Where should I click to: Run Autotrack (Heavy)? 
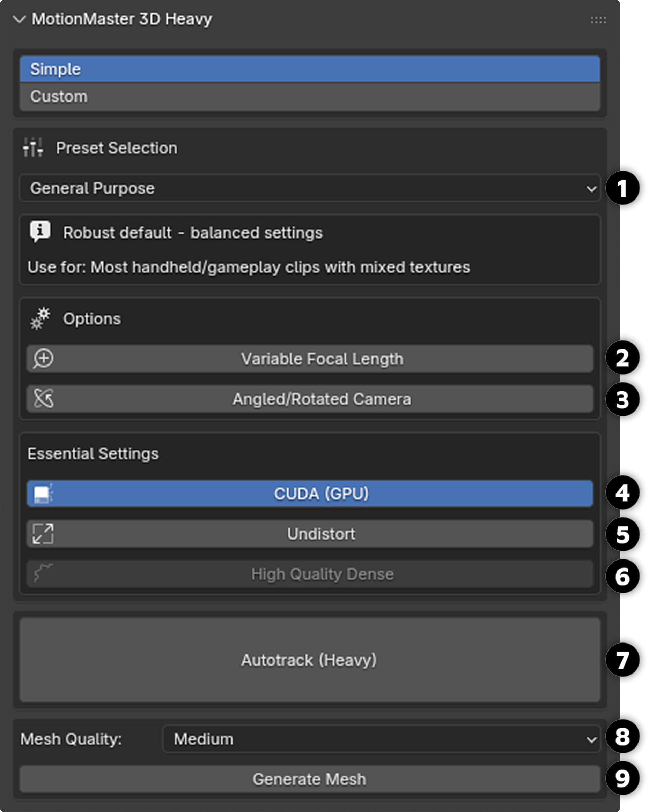click(x=309, y=660)
